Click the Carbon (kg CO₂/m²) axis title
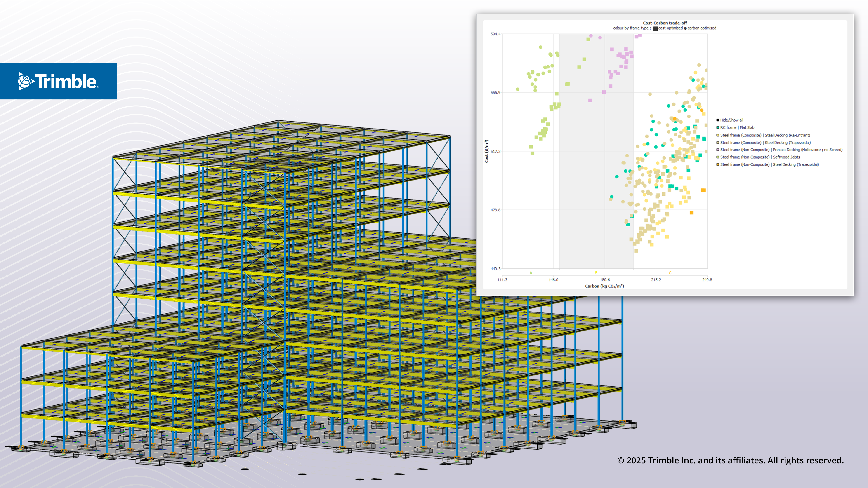The height and width of the screenshot is (488, 868). (x=604, y=286)
